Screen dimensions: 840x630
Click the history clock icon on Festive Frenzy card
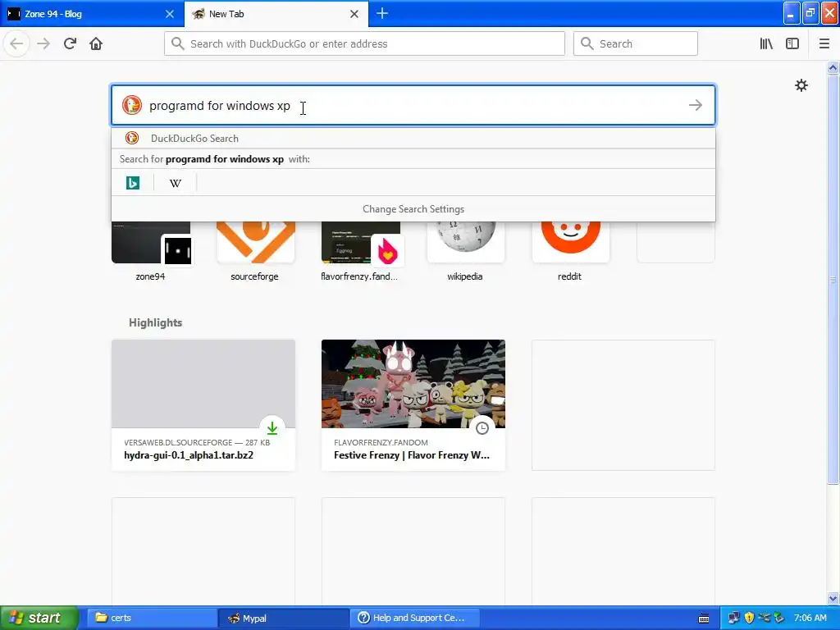[482, 428]
